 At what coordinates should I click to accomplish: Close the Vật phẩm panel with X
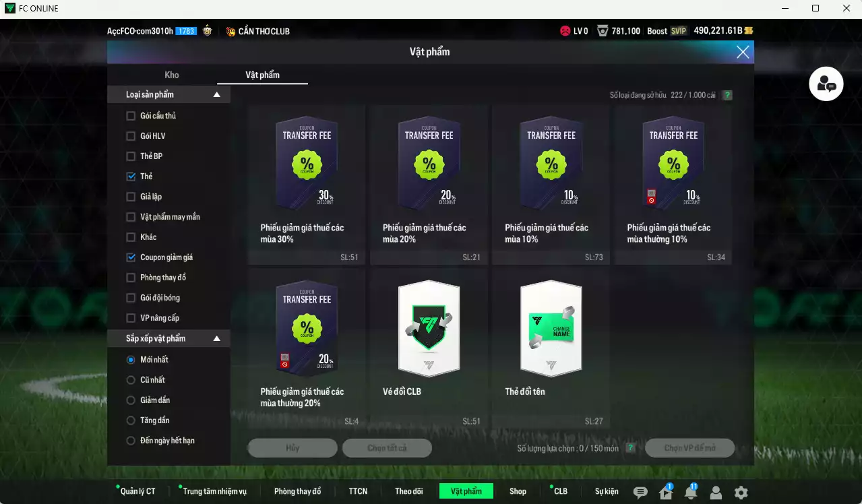(742, 52)
